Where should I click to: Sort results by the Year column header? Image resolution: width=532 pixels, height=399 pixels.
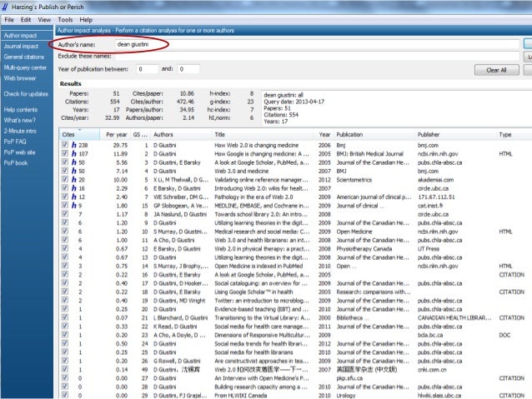click(x=324, y=134)
